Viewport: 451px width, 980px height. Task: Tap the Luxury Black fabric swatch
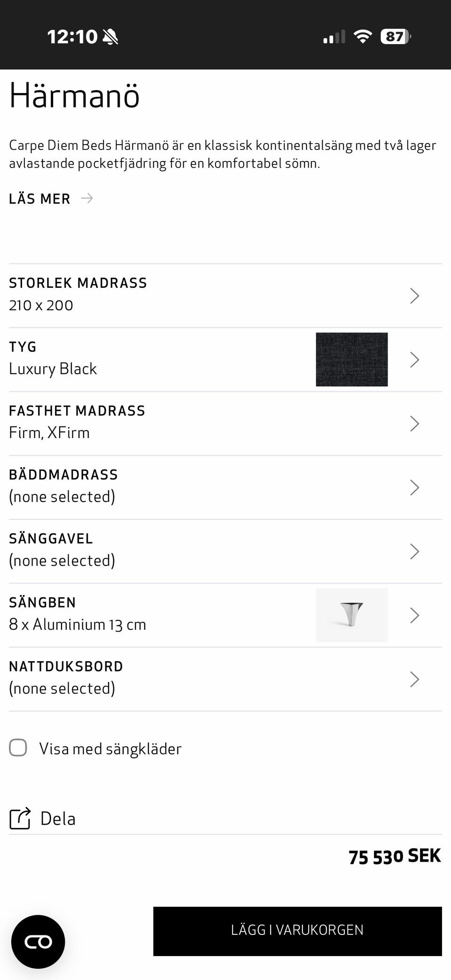click(x=351, y=359)
